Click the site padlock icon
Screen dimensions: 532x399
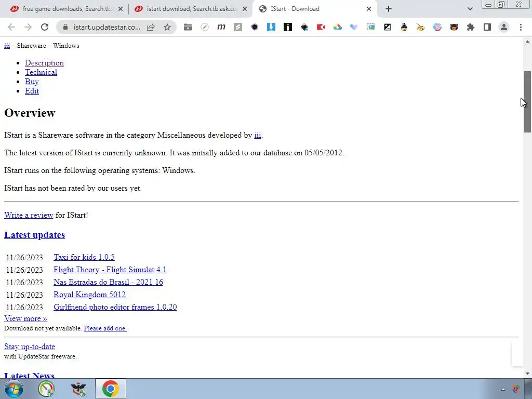tap(65, 27)
